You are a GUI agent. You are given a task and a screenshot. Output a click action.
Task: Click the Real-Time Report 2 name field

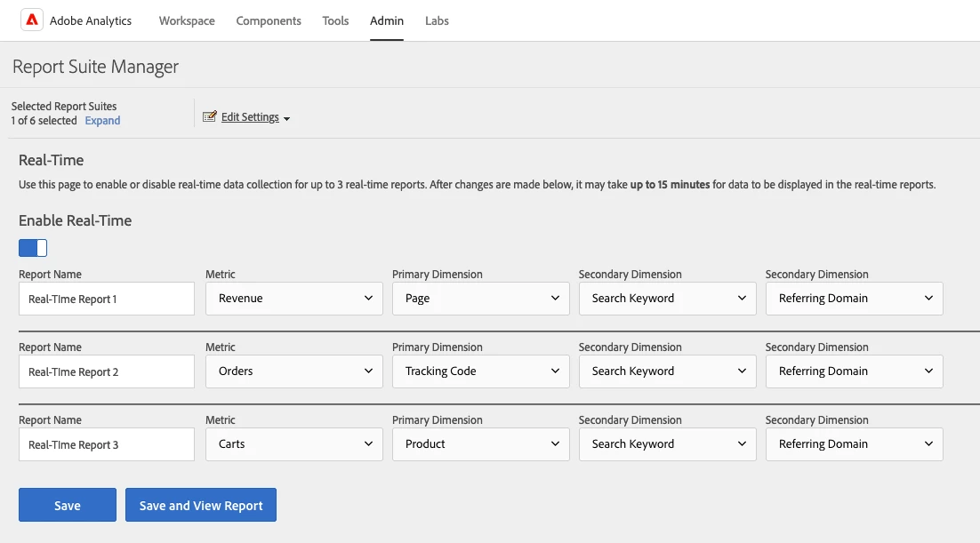pyautogui.click(x=107, y=371)
